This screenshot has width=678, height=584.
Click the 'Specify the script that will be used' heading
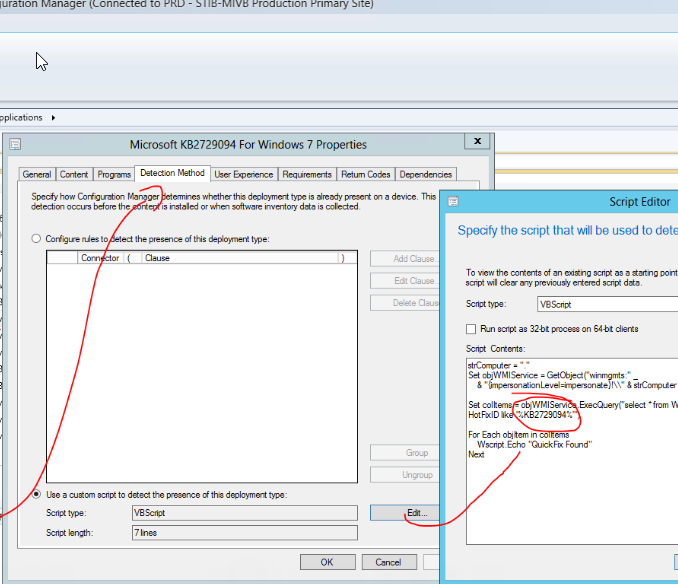tap(568, 230)
